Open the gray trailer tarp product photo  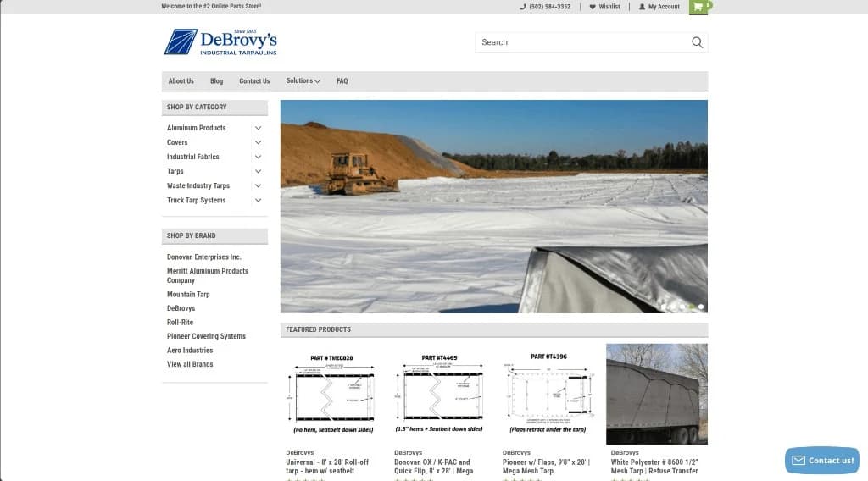657,394
